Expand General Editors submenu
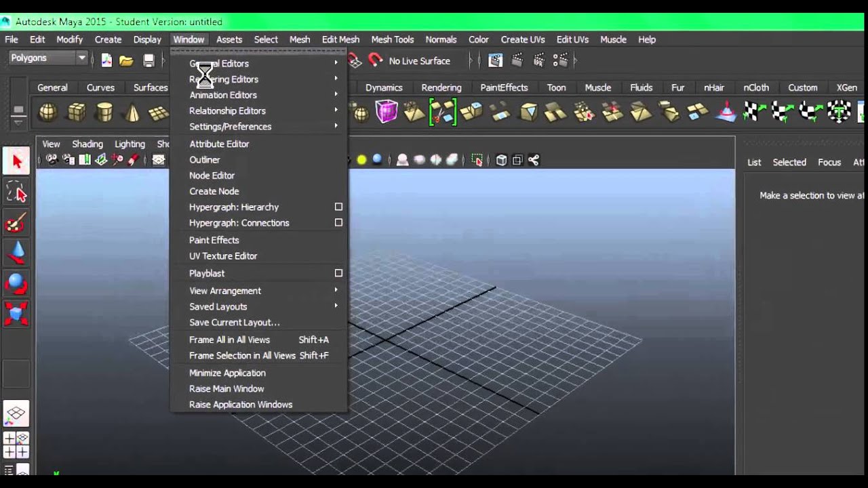Viewport: 868px width, 488px height. coord(258,64)
